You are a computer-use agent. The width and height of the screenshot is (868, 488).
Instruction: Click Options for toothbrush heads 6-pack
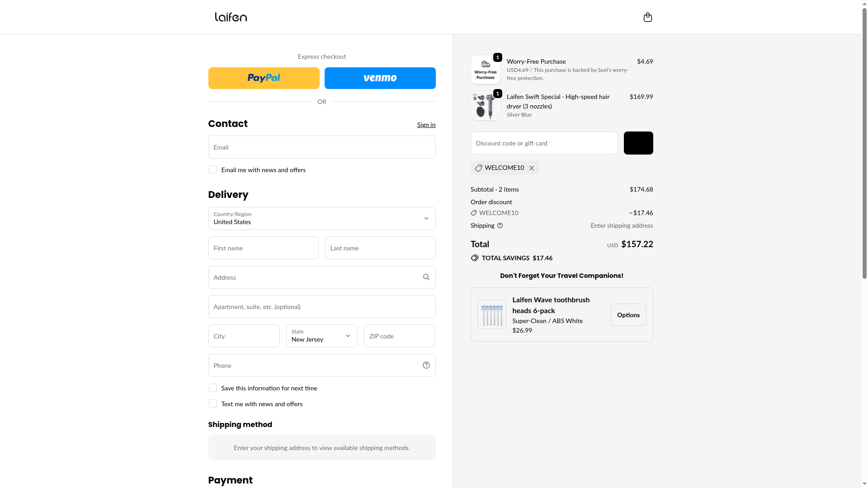[628, 314]
